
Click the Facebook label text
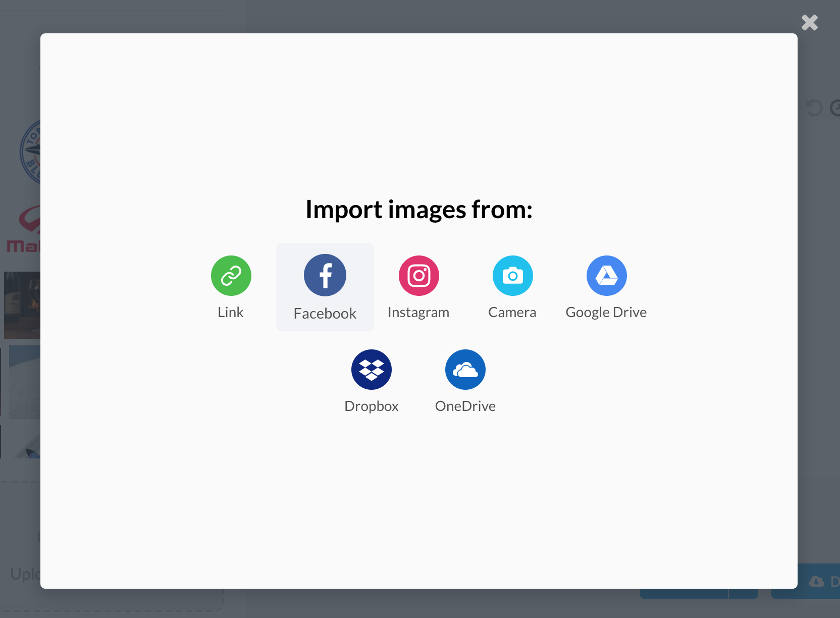pos(325,313)
